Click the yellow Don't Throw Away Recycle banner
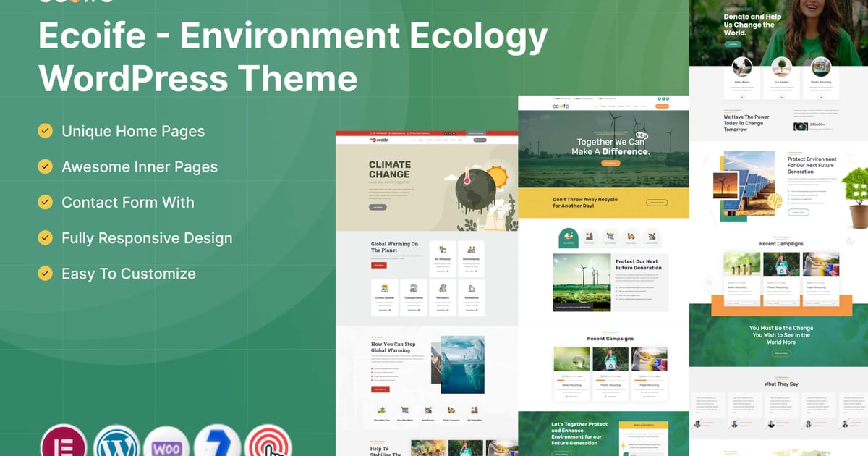 (x=603, y=203)
